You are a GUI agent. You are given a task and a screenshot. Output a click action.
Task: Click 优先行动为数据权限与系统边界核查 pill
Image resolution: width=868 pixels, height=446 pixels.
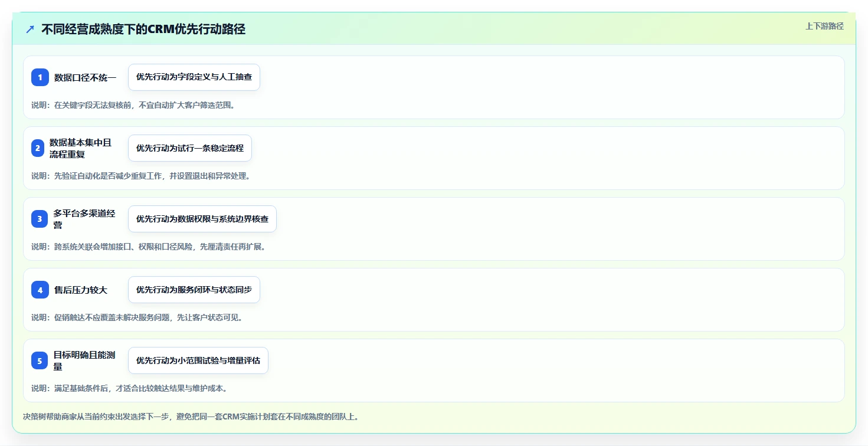pos(202,219)
